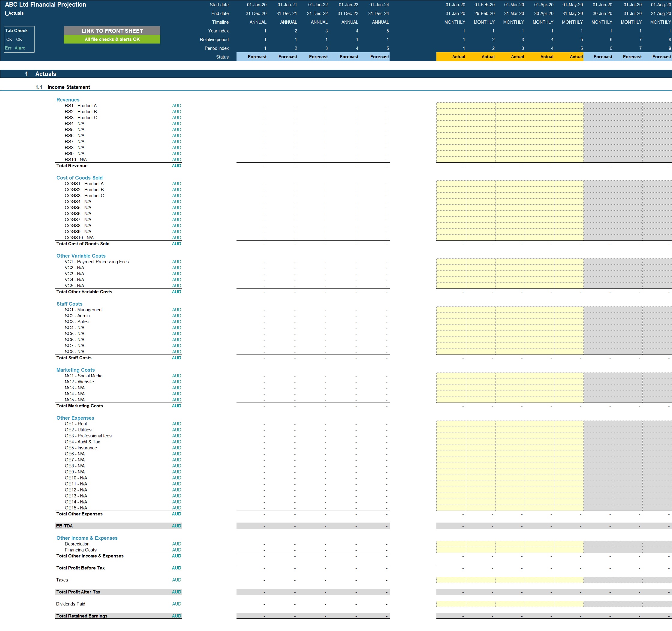This screenshot has width=672, height=631.
Task: Click the Actuals section header
Action: coord(46,74)
